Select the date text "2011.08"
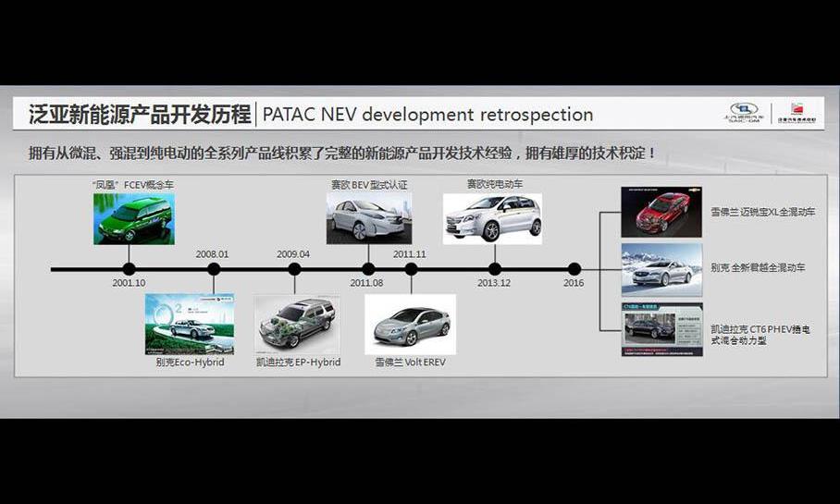This screenshot has height=504, width=840. click(x=366, y=283)
